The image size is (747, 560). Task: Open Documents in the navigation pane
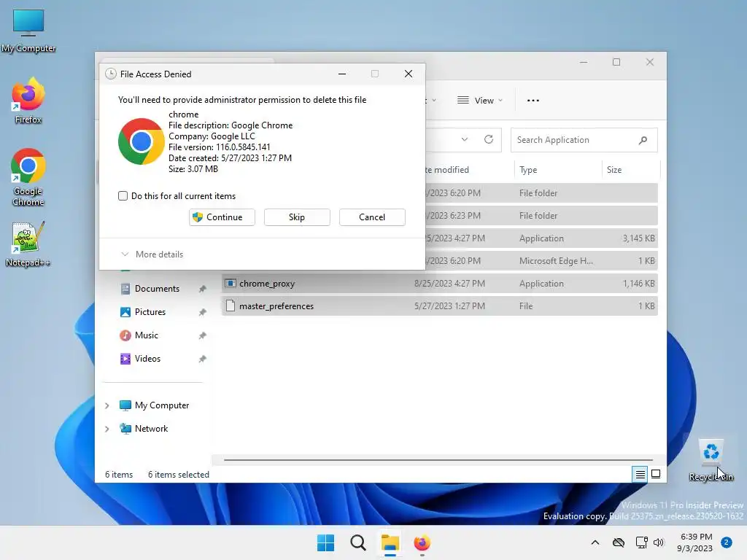(x=157, y=289)
